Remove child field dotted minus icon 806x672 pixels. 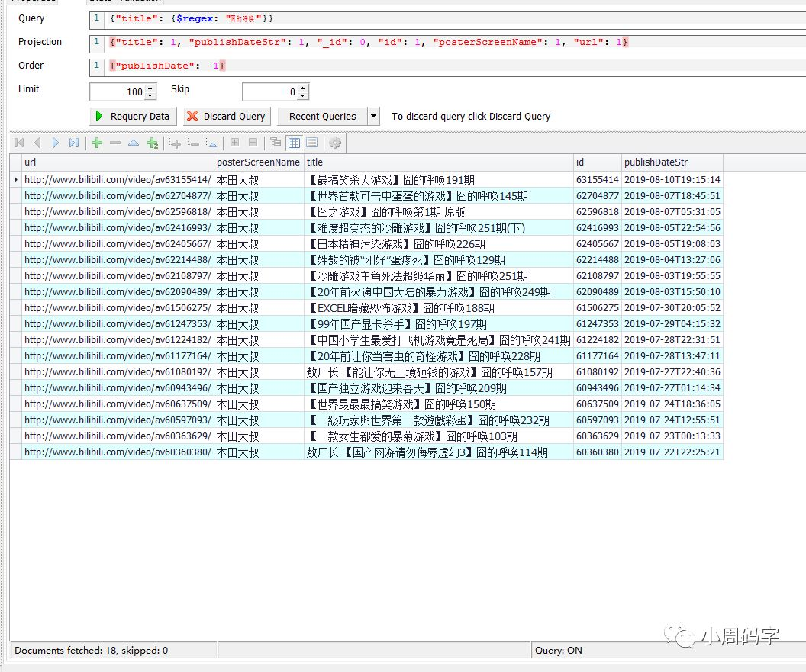tap(193, 143)
